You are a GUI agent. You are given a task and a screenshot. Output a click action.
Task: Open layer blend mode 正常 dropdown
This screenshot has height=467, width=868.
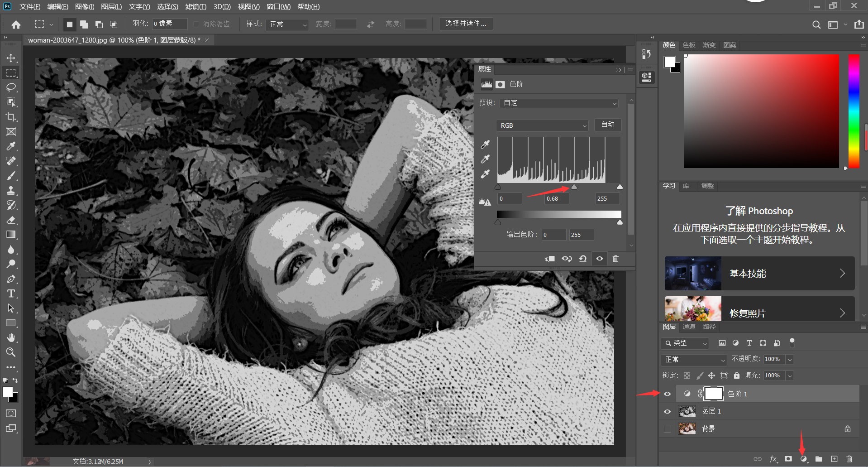[x=694, y=360]
